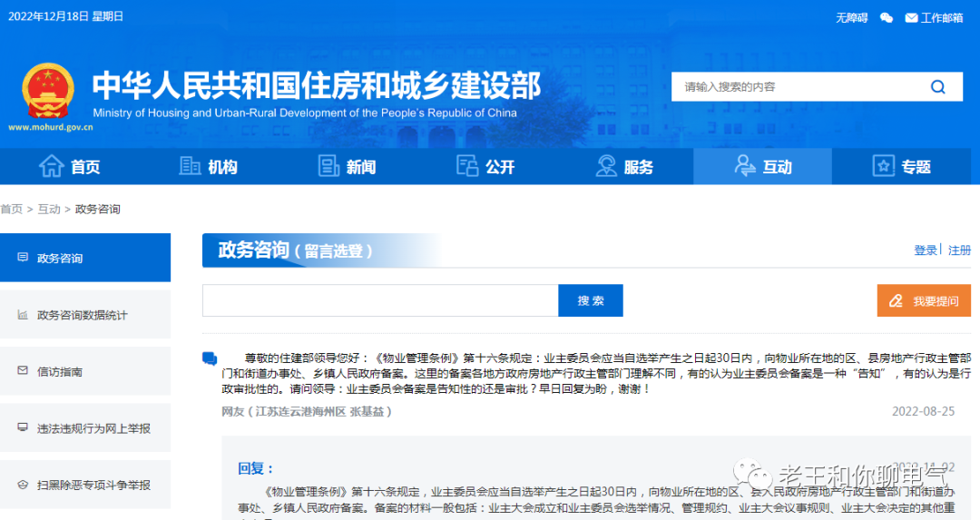980x520 pixels.
Task: Open the 公开 navigation tab
Action: click(485, 166)
